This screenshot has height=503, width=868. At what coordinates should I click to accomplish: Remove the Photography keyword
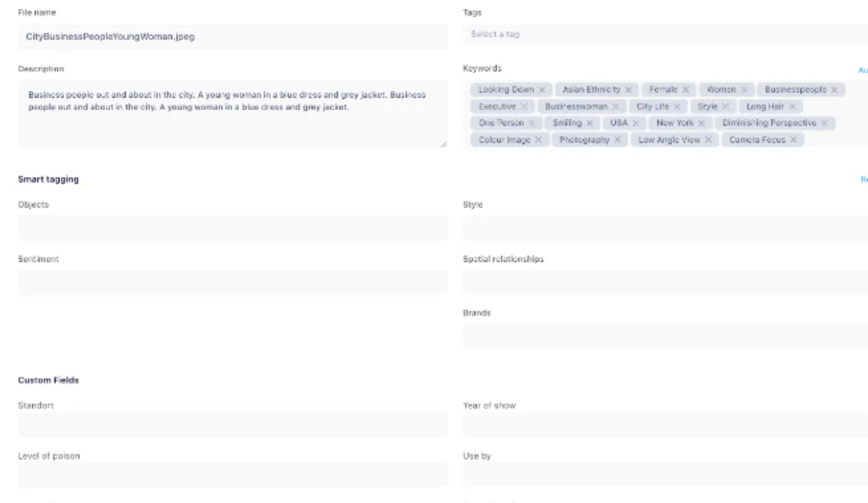coord(618,140)
